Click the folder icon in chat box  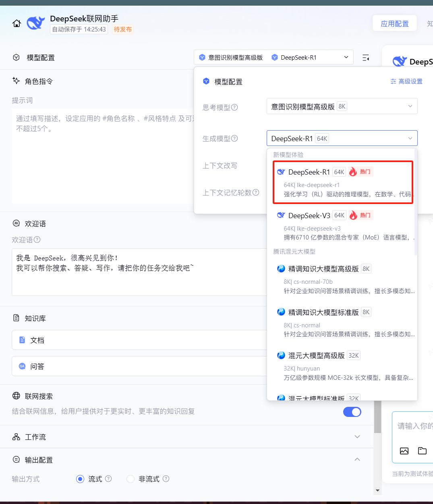coord(422,451)
